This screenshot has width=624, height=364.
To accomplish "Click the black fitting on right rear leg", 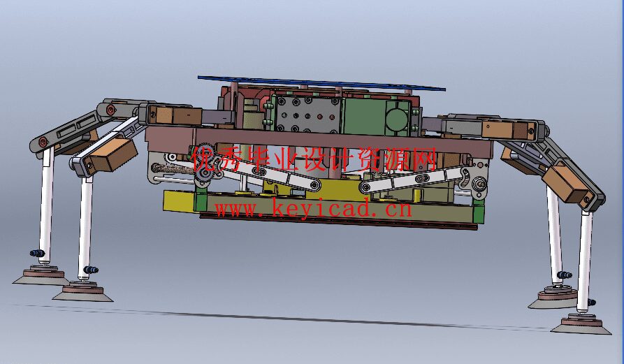I will coord(565,275).
